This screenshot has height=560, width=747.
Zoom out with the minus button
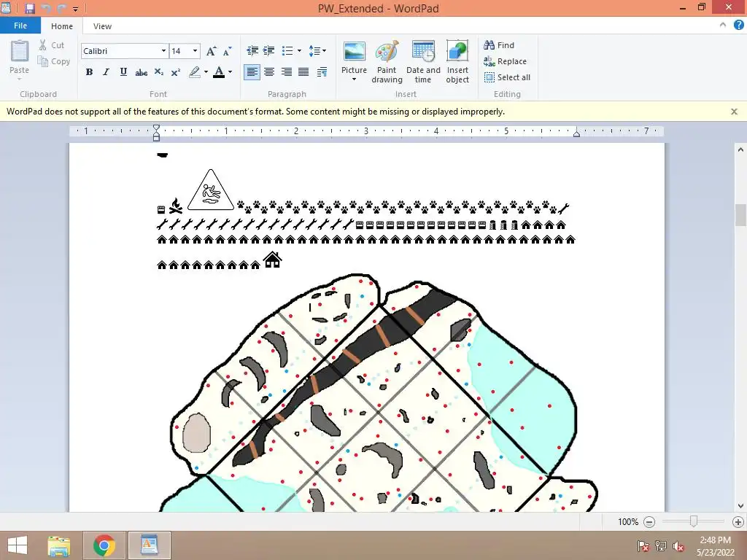(649, 522)
